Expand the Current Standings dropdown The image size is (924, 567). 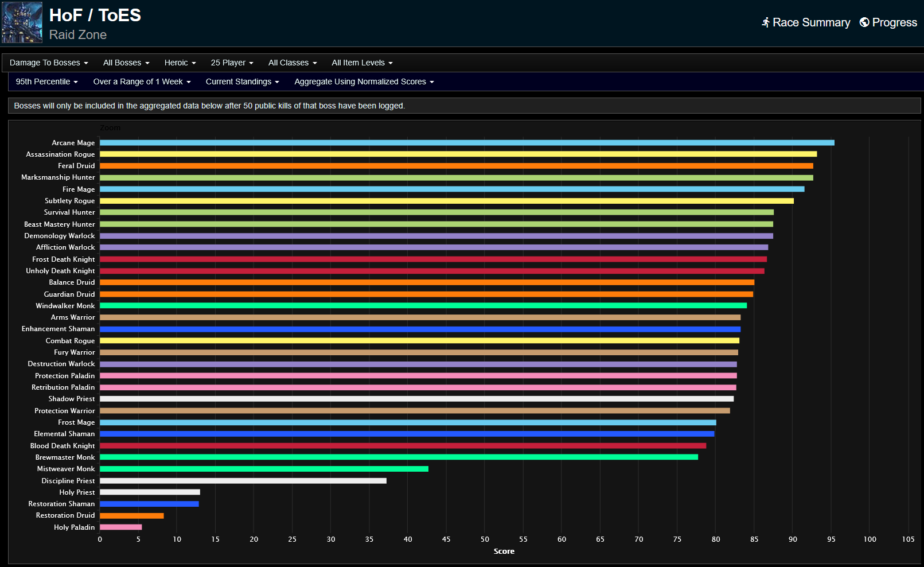242,81
